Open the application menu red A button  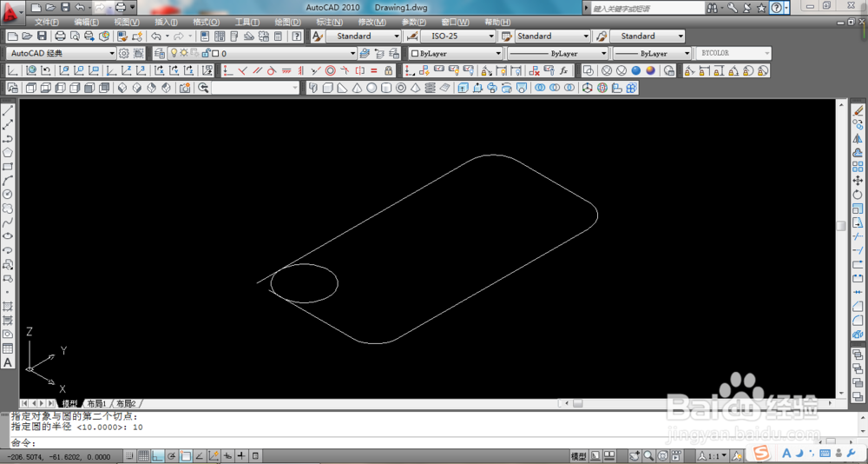[x=11, y=11]
